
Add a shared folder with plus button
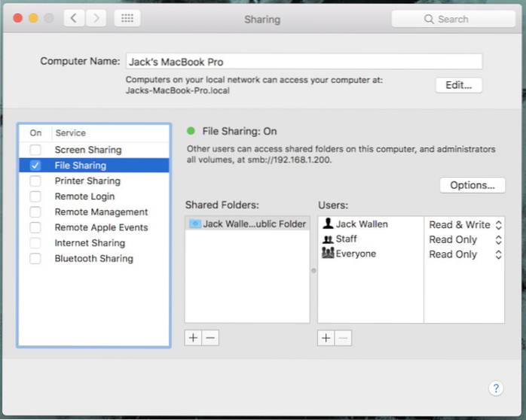tap(194, 338)
